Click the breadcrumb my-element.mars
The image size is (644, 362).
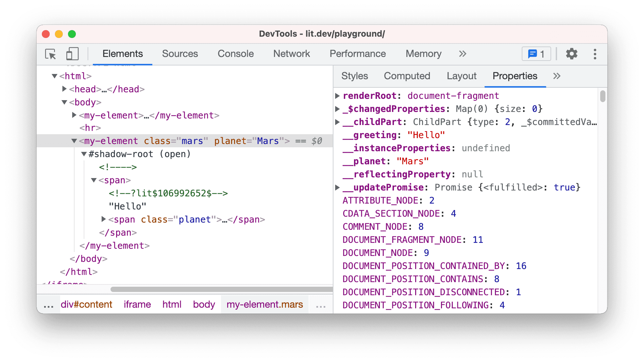264,304
